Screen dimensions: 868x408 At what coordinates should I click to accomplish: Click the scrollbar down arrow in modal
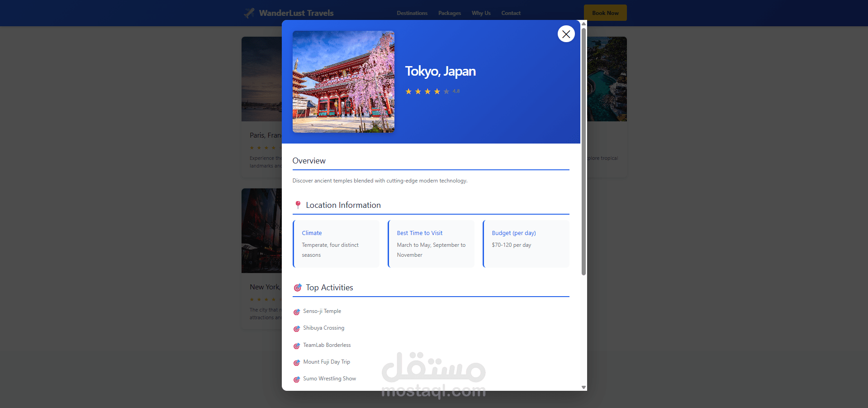point(583,387)
